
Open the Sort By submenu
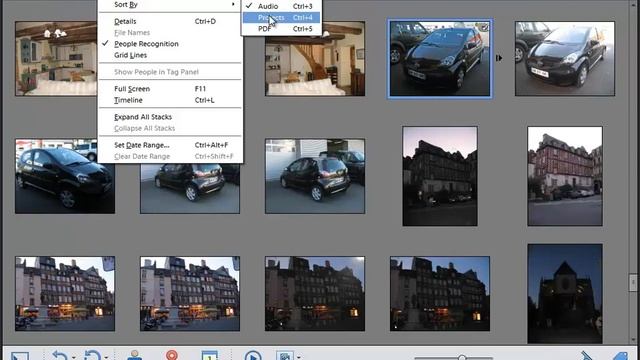point(170,4)
